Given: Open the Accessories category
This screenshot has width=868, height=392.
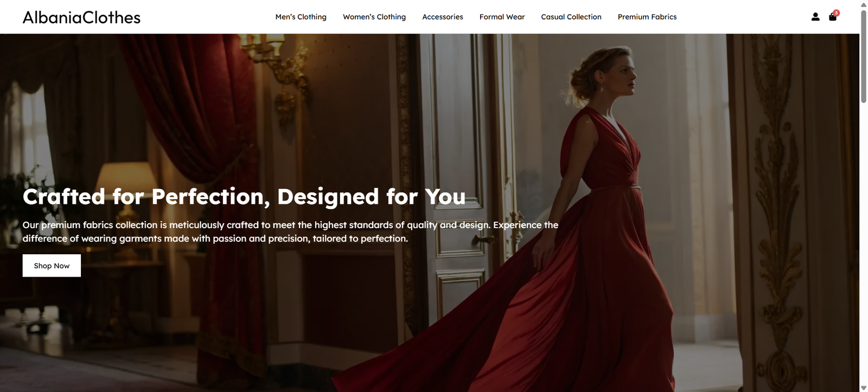Looking at the screenshot, I should [x=443, y=17].
